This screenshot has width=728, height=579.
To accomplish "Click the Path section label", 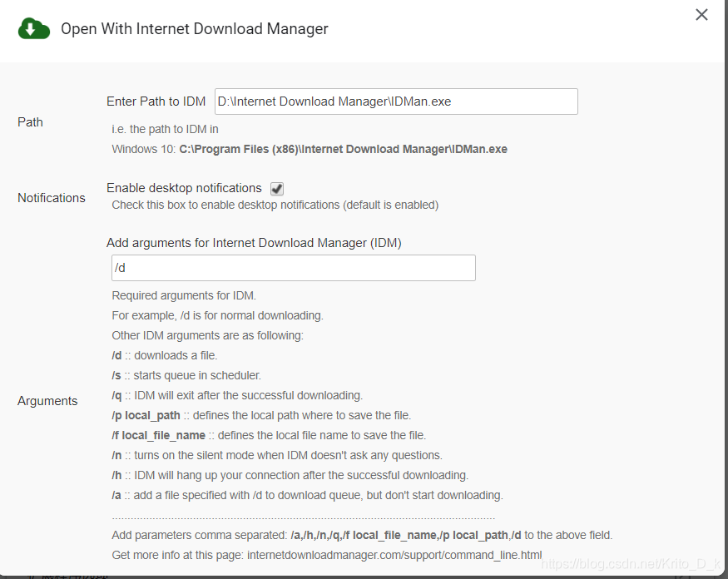I will (x=30, y=122).
